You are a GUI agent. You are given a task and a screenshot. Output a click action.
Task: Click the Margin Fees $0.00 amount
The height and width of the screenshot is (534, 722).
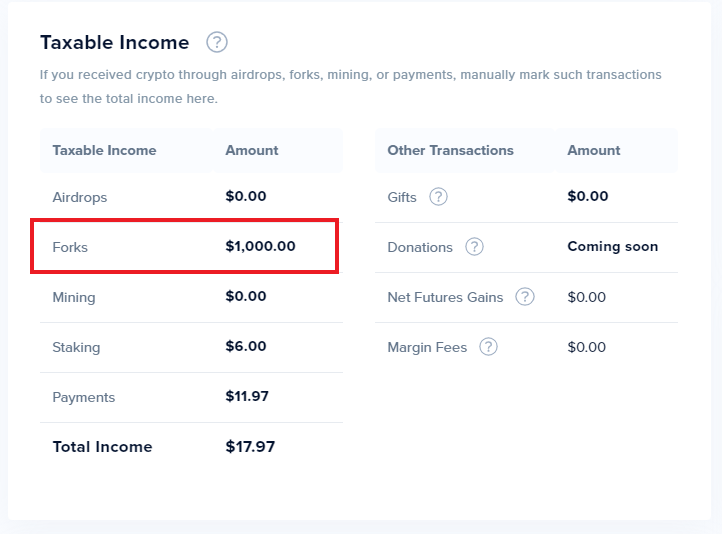586,347
